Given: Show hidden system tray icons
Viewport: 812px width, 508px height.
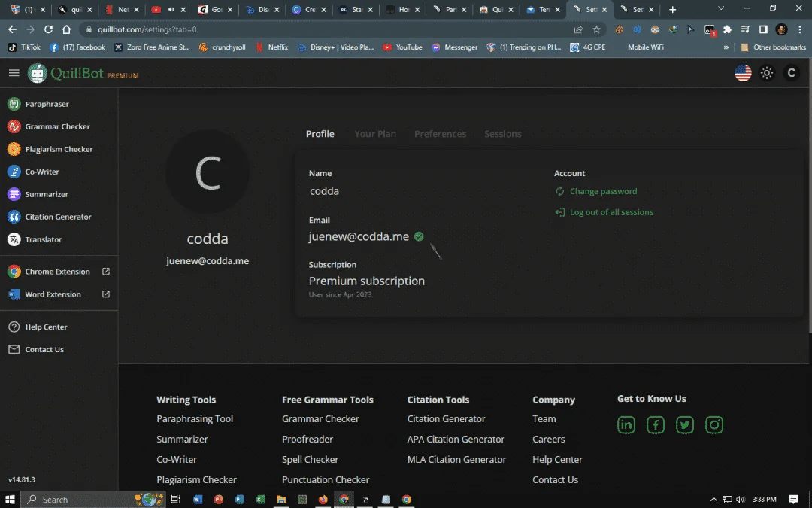Looking at the screenshot, I should [714, 500].
